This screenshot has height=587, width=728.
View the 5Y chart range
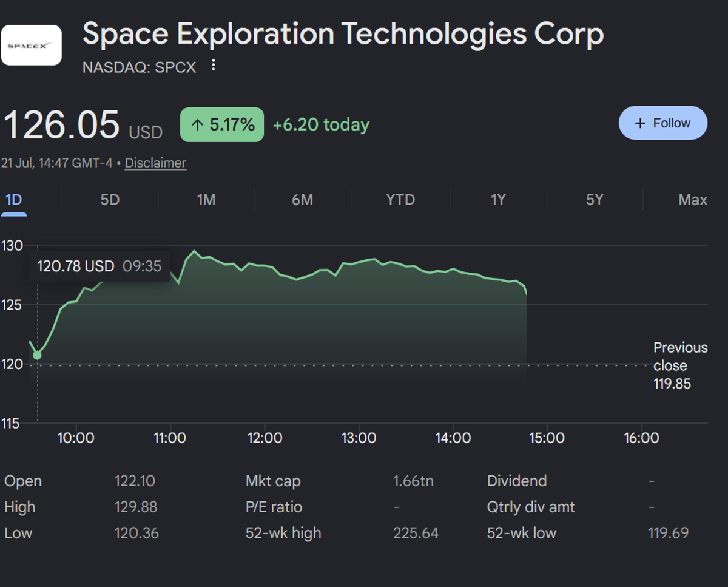595,200
